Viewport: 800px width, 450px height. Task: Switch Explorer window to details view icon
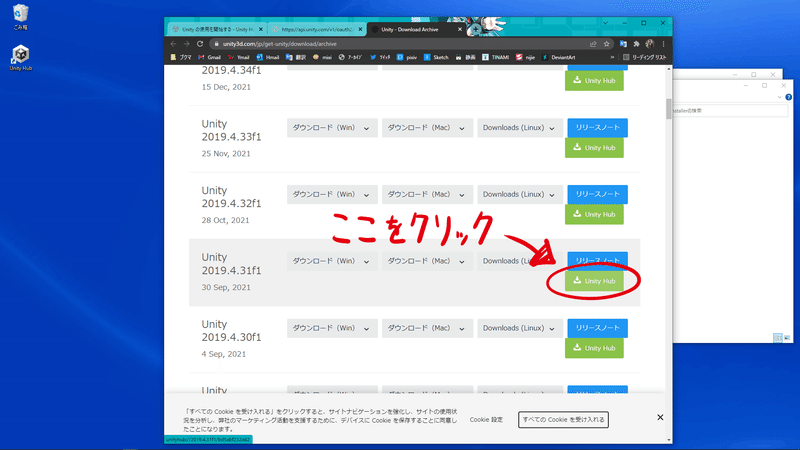pos(778,338)
